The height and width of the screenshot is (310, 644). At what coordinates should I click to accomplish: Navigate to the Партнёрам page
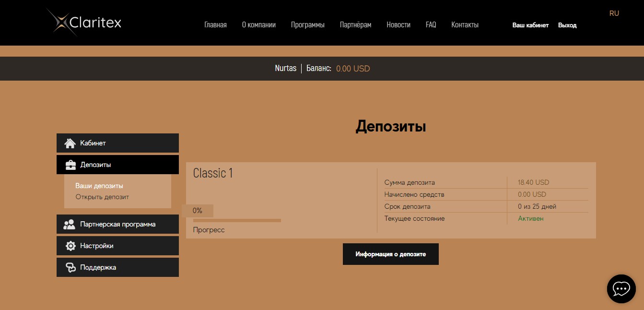pyautogui.click(x=355, y=25)
